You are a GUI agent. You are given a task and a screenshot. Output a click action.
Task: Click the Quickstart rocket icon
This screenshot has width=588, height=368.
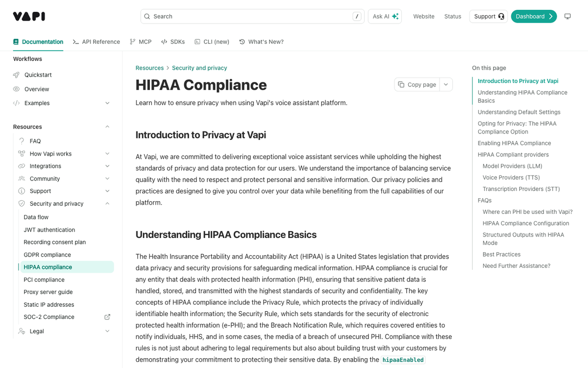[16, 75]
